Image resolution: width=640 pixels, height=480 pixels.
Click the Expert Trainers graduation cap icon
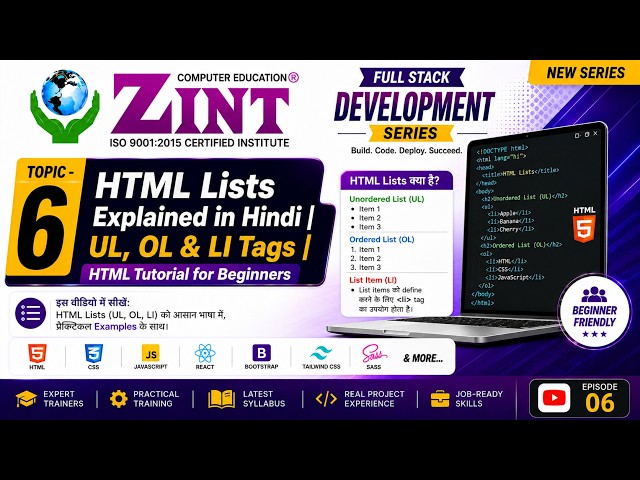tap(26, 399)
